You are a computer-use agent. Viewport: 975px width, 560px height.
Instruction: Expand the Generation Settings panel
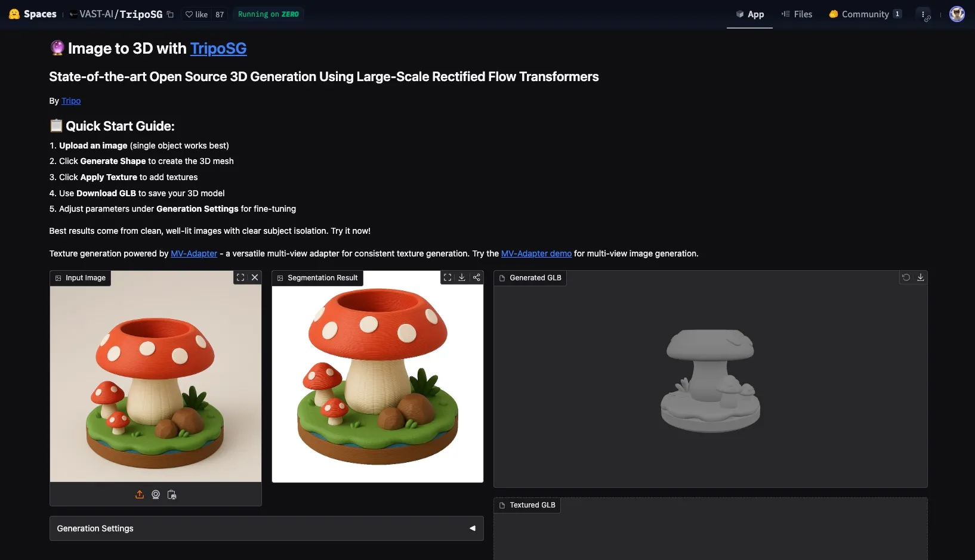pyautogui.click(x=472, y=528)
